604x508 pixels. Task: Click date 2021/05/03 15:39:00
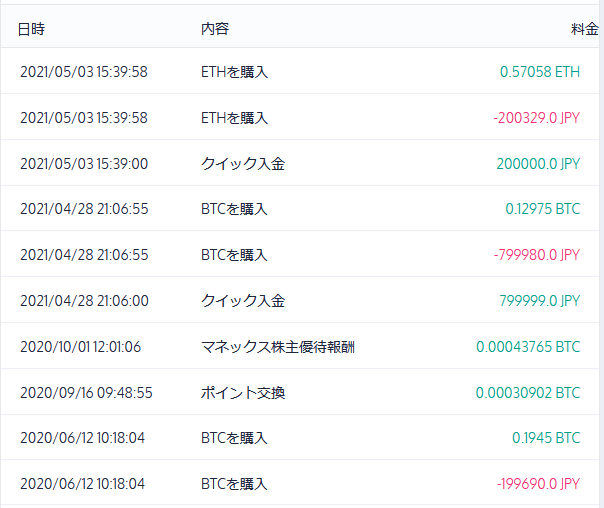84,164
